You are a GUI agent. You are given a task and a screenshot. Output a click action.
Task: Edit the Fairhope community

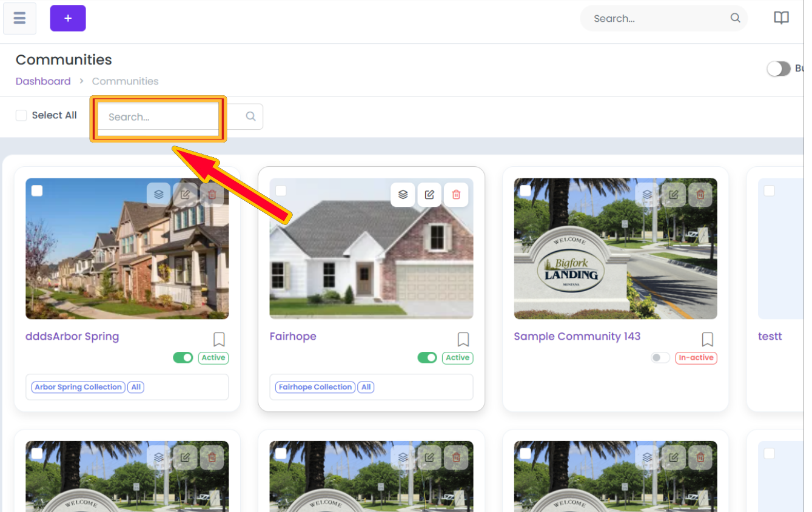429,195
